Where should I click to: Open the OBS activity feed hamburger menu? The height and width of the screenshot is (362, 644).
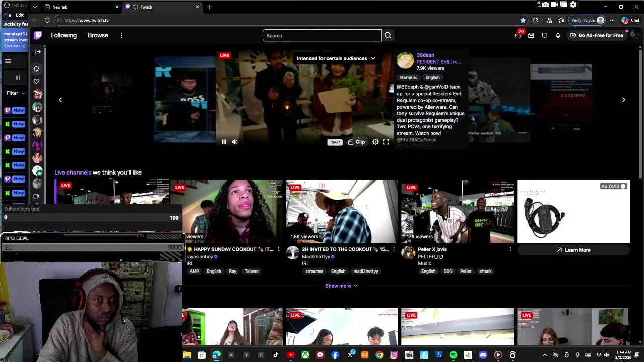coord(8,61)
